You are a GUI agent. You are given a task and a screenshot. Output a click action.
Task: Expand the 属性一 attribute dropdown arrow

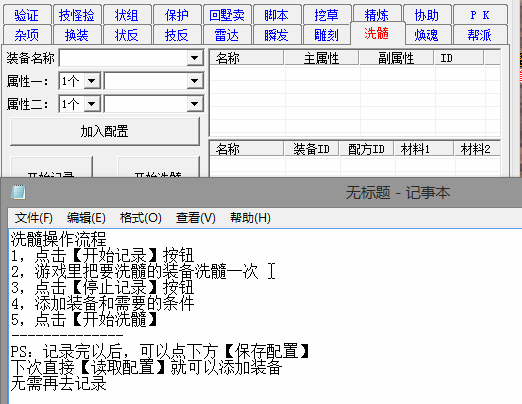[x=194, y=81]
